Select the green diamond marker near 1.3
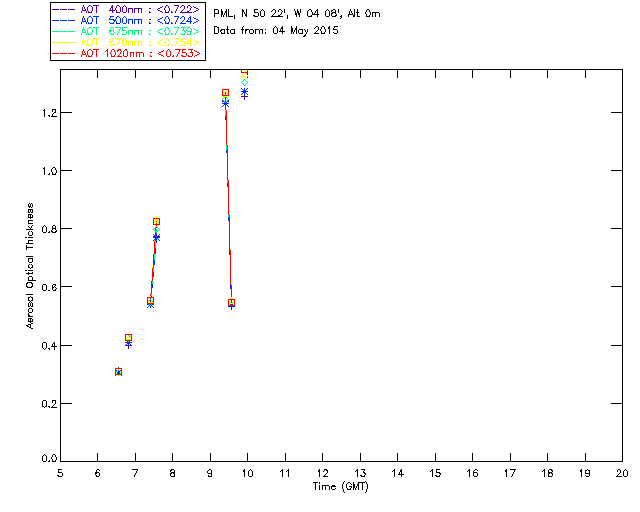This screenshot has width=640, height=512. pos(244,82)
